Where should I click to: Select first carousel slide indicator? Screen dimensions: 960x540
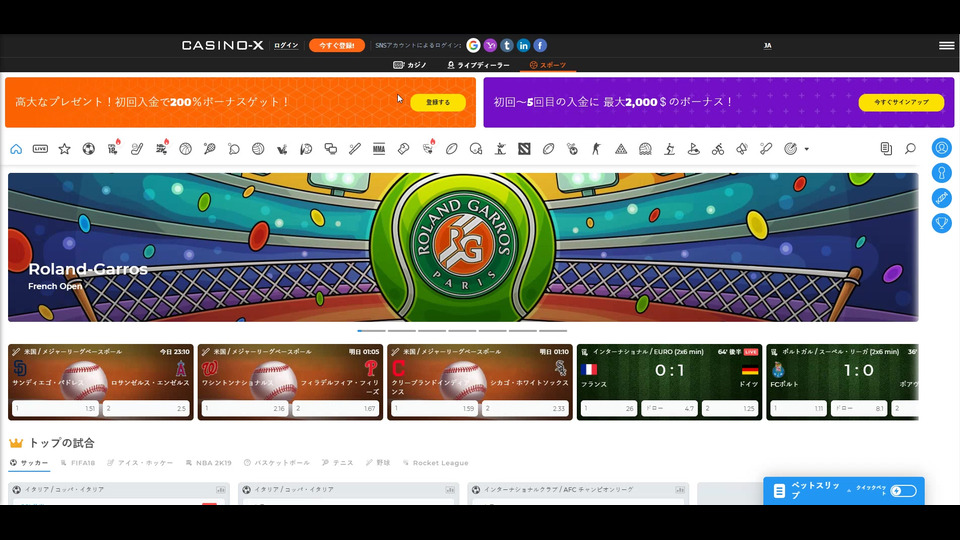[371, 331]
